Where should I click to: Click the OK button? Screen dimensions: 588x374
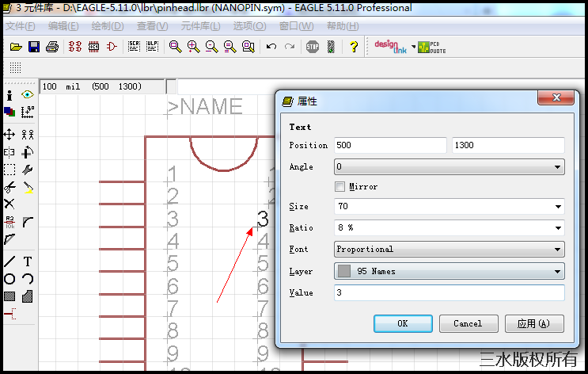point(402,323)
